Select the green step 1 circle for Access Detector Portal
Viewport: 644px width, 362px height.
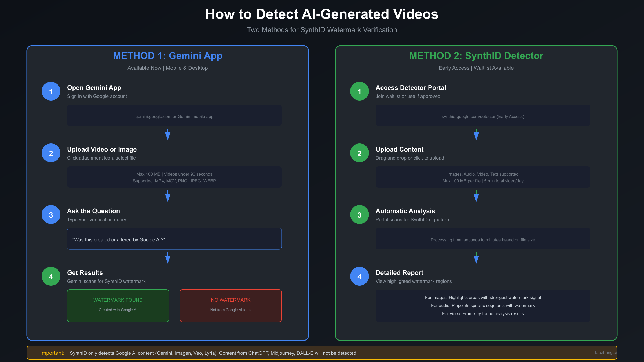(x=359, y=91)
